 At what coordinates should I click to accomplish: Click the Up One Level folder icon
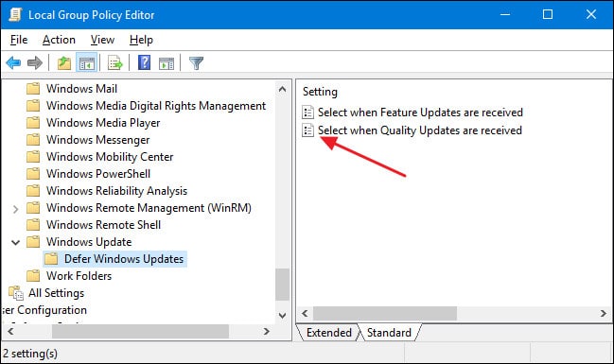(64, 62)
